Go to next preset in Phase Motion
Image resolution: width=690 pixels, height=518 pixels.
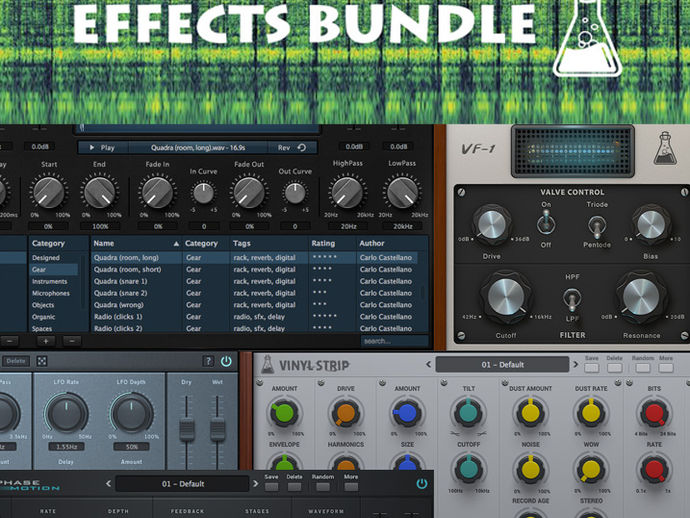pyautogui.click(x=256, y=484)
